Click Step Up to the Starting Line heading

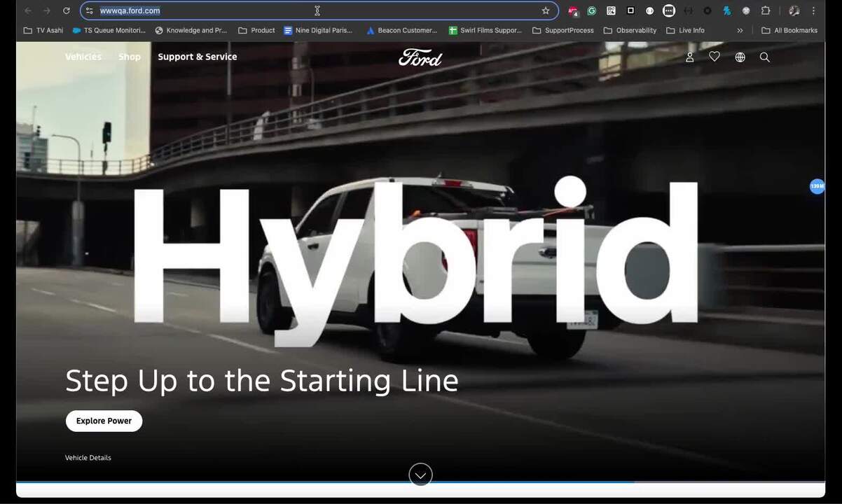coord(262,381)
